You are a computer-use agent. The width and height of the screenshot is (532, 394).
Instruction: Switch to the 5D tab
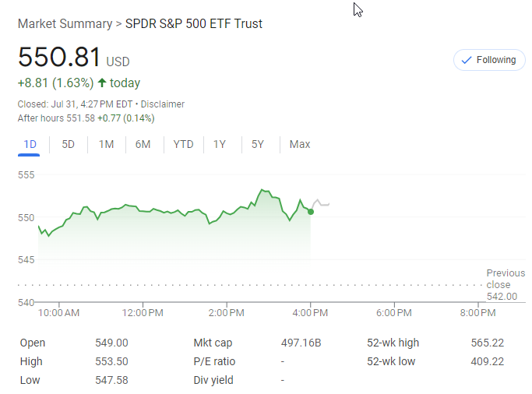69,144
